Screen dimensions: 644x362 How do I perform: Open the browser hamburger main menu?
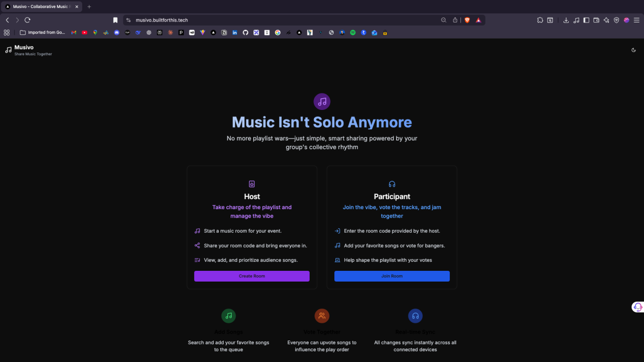[x=636, y=20]
